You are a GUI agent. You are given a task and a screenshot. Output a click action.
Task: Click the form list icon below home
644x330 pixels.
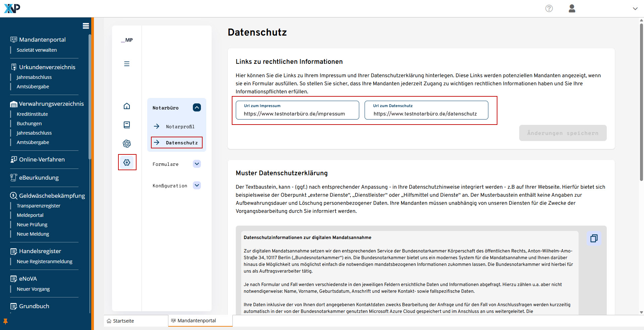[127, 125]
